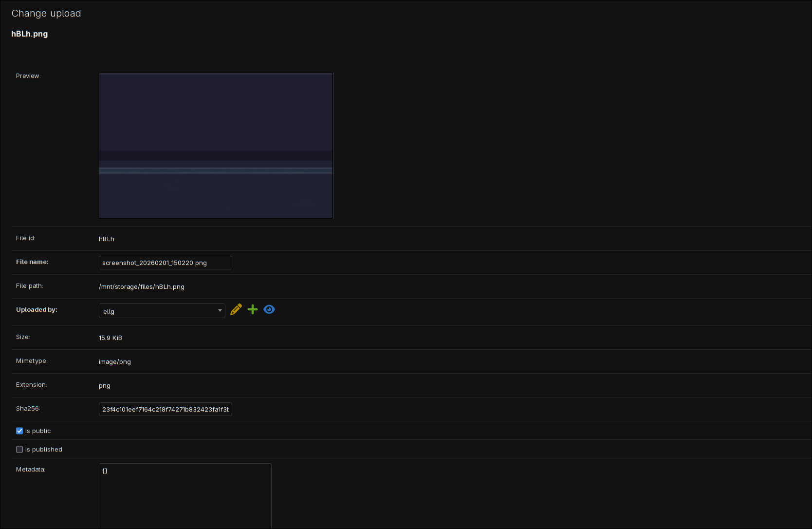Click the "Uploaded by:" field label
812x529 pixels.
tap(37, 310)
